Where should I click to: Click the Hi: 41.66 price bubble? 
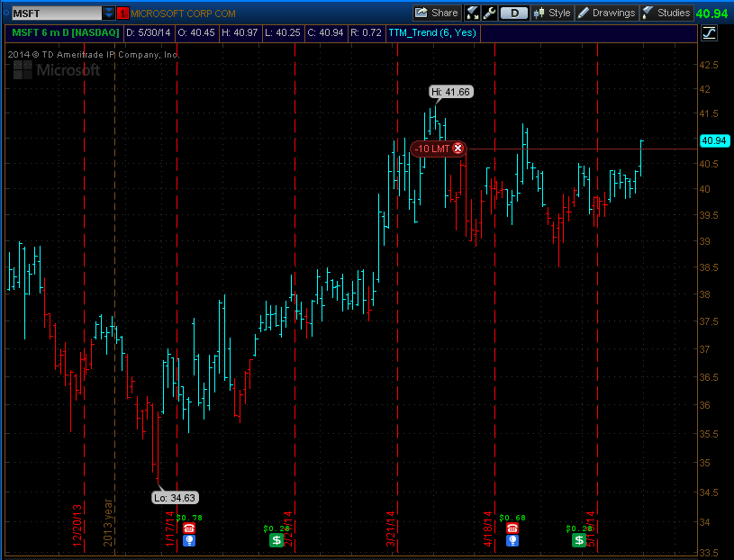pos(451,92)
